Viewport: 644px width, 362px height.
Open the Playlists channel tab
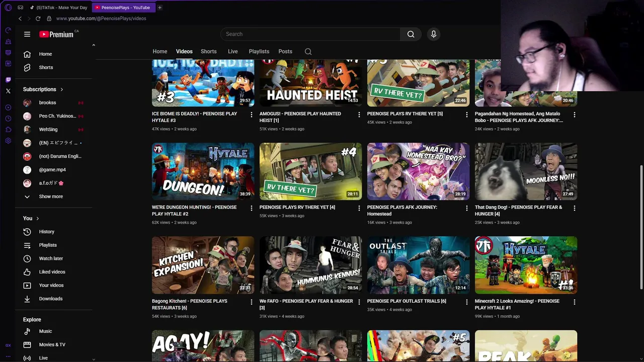click(x=259, y=51)
